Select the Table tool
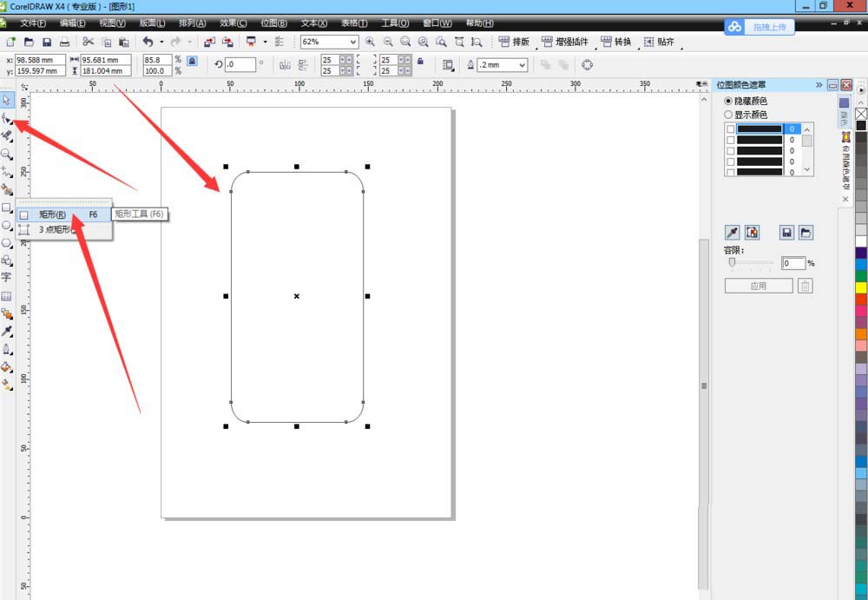This screenshot has height=600, width=868. [7, 296]
